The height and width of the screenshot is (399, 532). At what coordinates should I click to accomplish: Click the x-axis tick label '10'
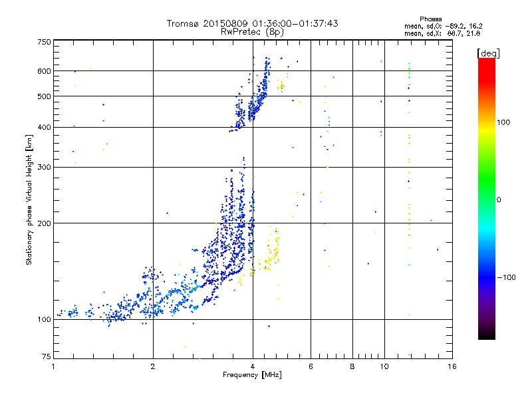[384, 366]
